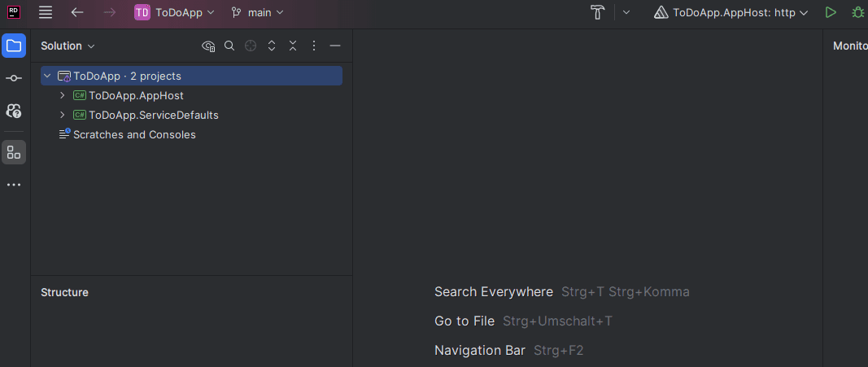Build solution with the hammer icon

point(598,13)
